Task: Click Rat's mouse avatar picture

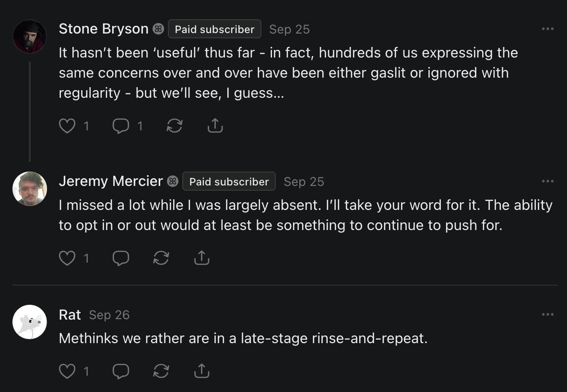Action: pyautogui.click(x=30, y=322)
